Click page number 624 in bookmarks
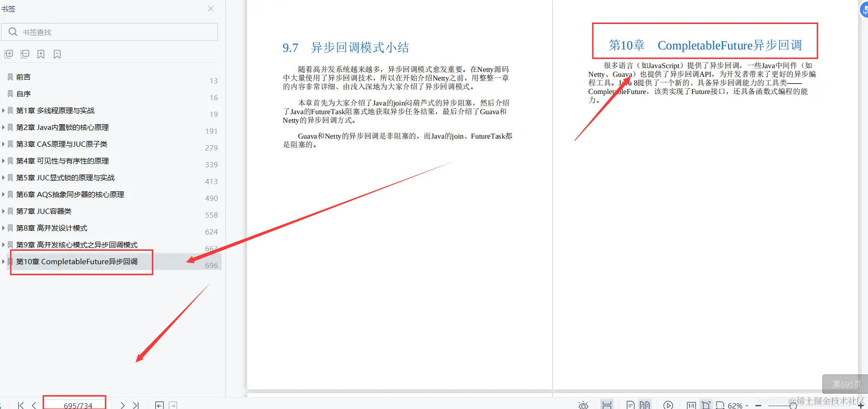868x409 pixels. point(211,232)
